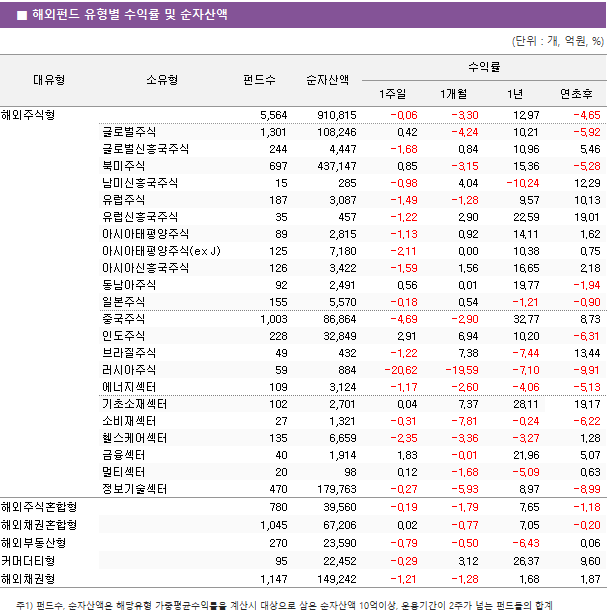This screenshot has height=613, width=610.
Task: Select the '멀티섹터' row label
Action: pyautogui.click(x=124, y=472)
